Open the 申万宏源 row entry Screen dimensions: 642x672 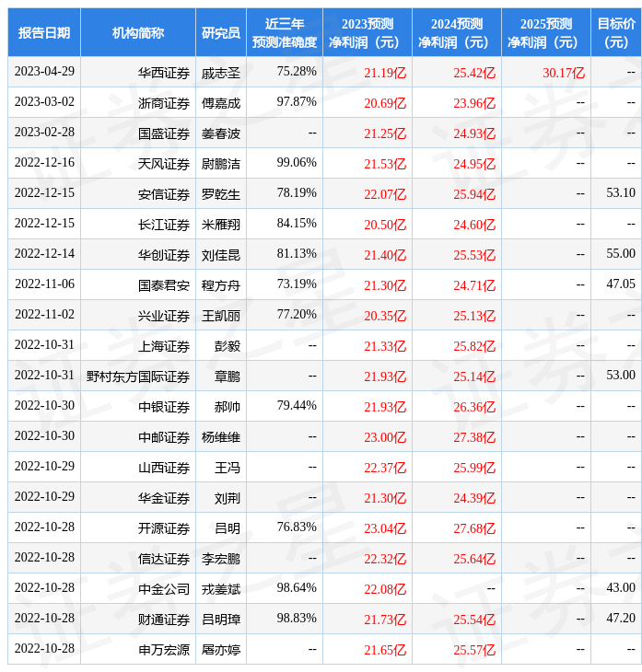164,649
